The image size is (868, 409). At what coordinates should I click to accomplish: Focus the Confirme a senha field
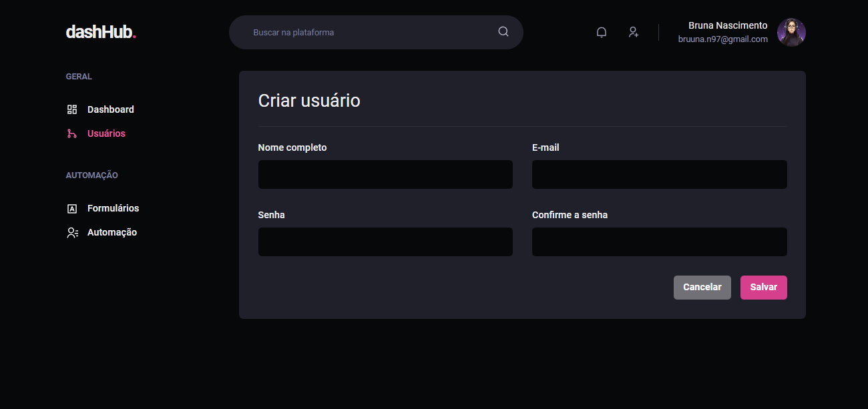660,242
